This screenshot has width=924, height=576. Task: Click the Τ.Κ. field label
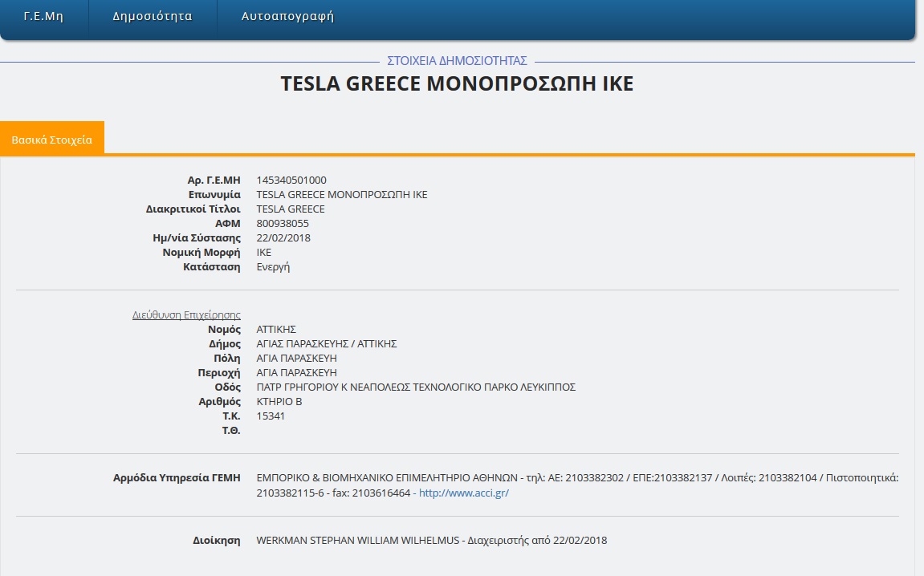click(231, 416)
